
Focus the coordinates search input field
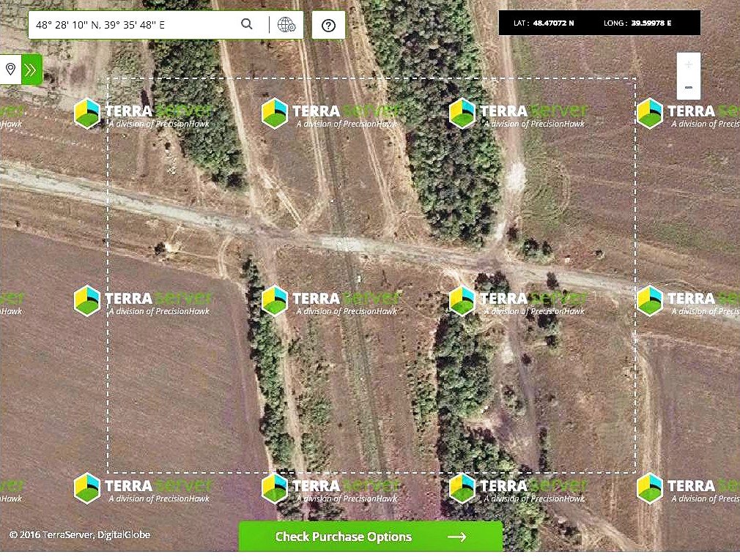click(132, 25)
